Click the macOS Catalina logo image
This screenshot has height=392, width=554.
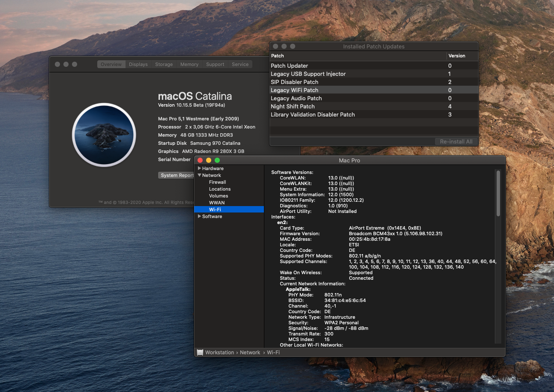click(104, 135)
